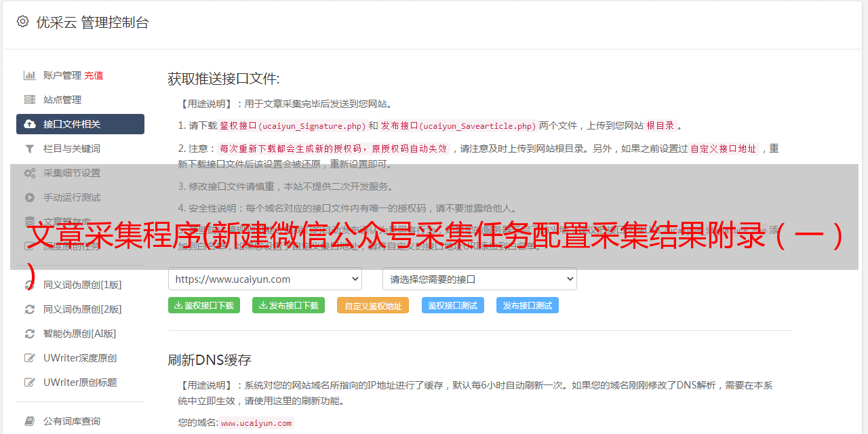Viewport: 868px width, 434px height.
Task: Select 接口文件相关 menu item
Action: point(80,124)
